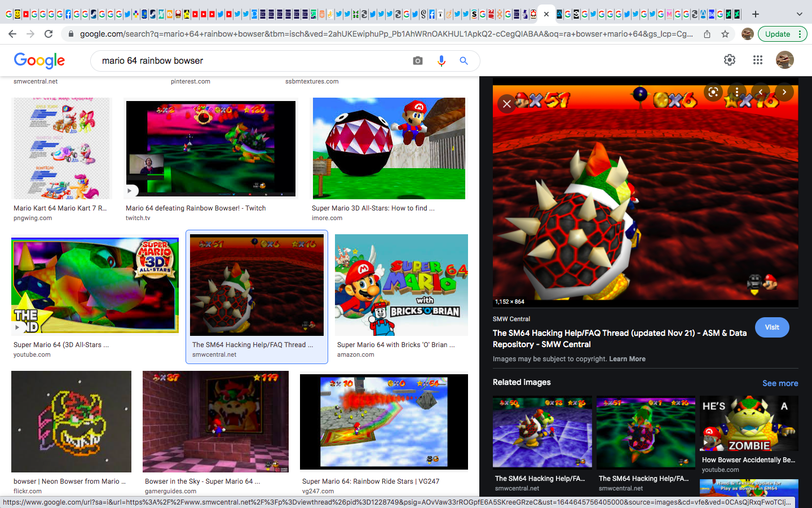The image size is (812, 508).
Task: Click the vg247.com source text
Action: coord(318,491)
